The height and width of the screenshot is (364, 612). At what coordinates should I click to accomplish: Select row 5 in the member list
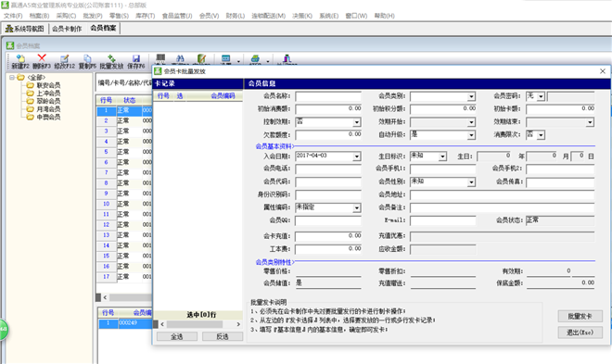(x=124, y=152)
